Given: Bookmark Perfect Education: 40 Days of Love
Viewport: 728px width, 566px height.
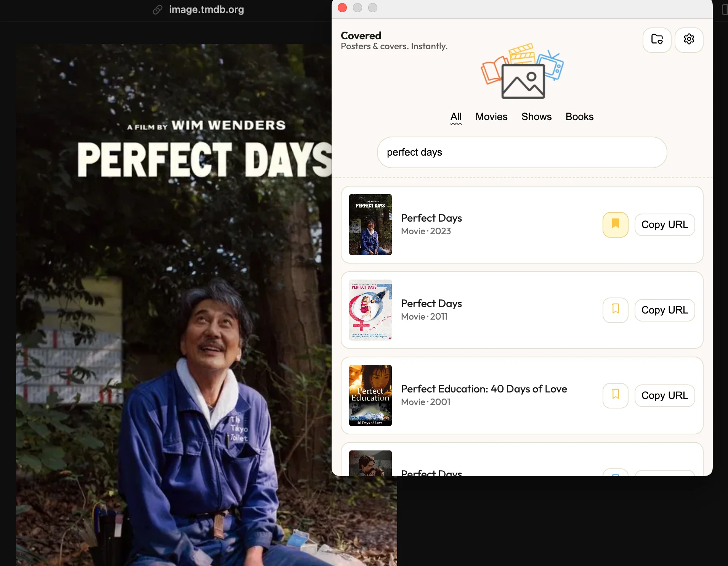Looking at the screenshot, I should tap(615, 396).
